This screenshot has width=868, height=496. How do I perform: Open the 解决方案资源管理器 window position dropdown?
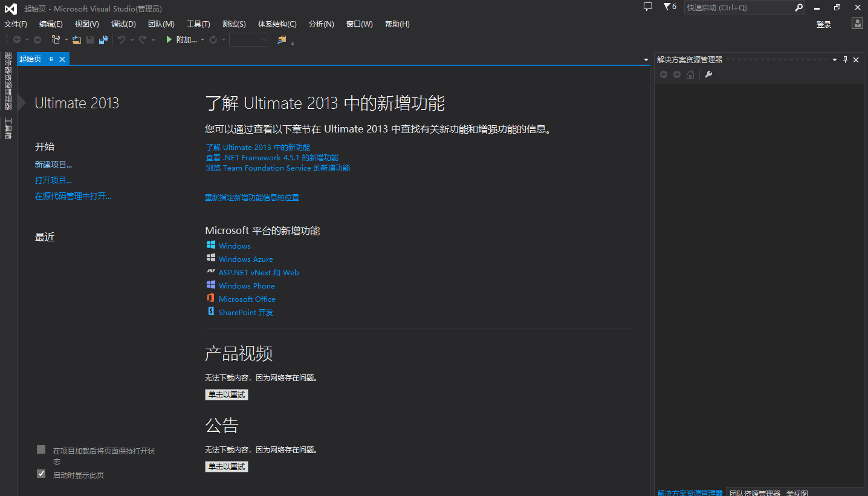[835, 59]
